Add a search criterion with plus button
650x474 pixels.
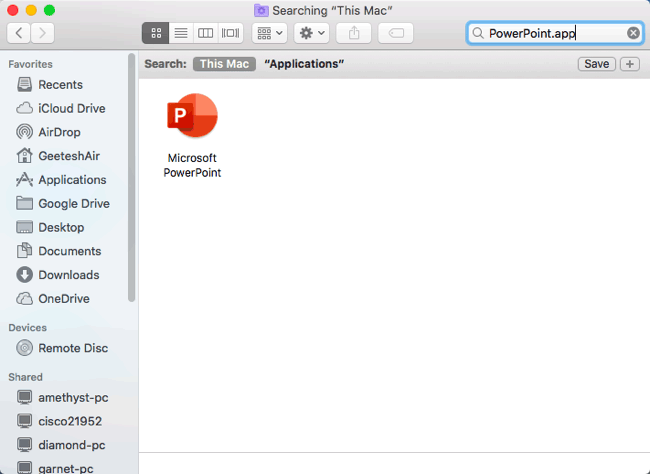click(630, 64)
